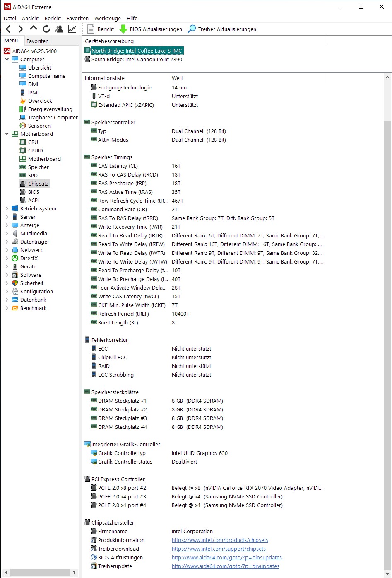Open the Datei menu
The image size is (392, 578).
tap(10, 18)
